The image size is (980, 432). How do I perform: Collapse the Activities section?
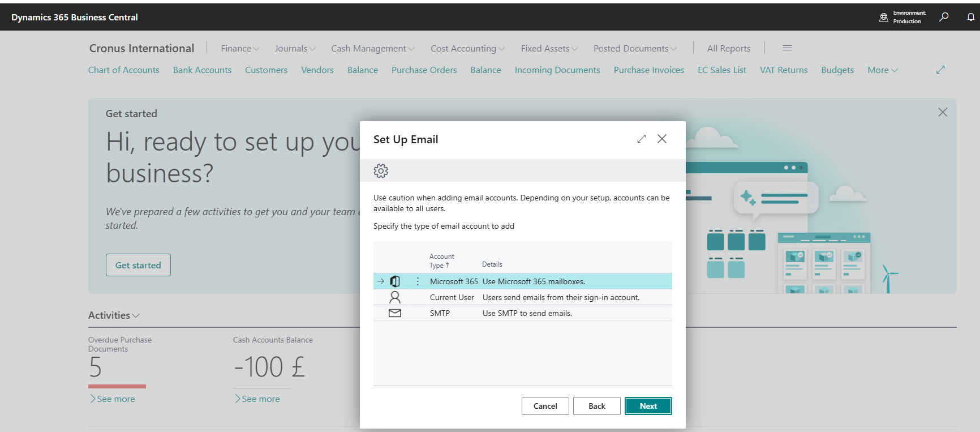(114, 315)
